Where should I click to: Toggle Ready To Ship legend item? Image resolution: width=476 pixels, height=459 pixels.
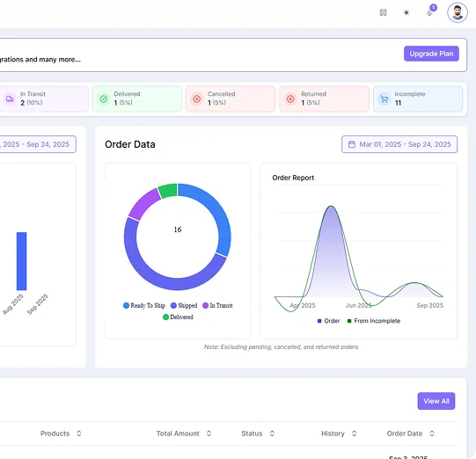144,305
